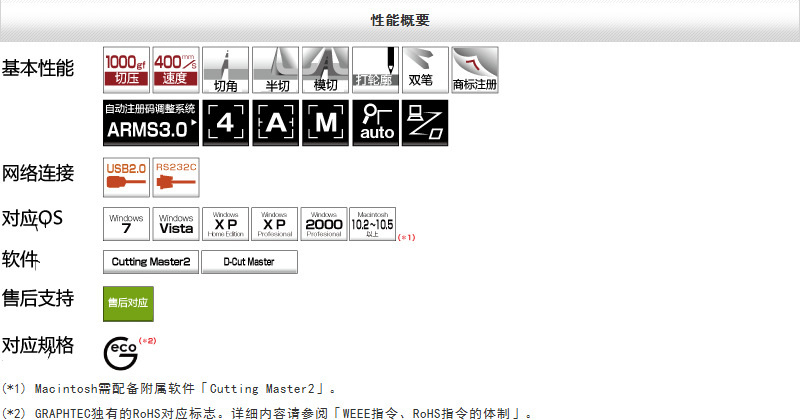
Task: Click the bracketed A mark icon
Action: point(276,123)
